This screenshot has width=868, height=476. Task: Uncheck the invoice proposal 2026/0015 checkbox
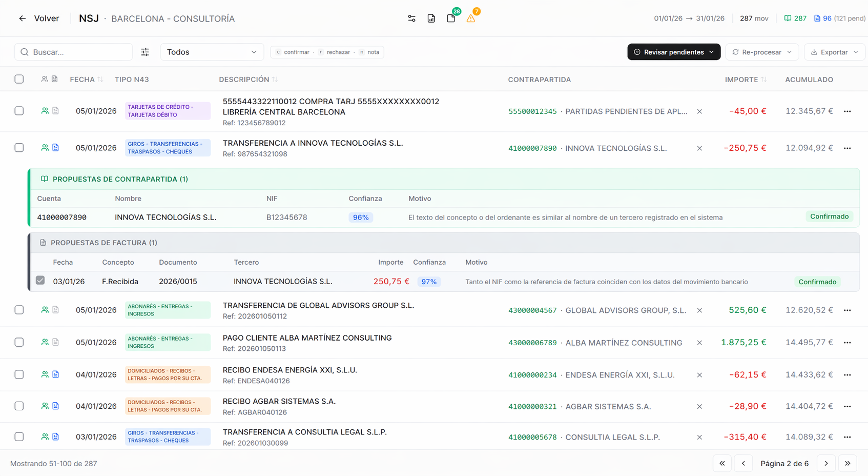(40, 281)
